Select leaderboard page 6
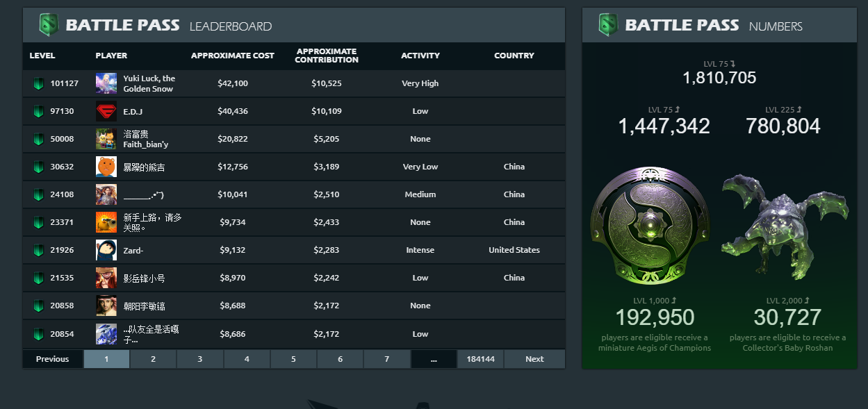The height and width of the screenshot is (409, 868). pos(341,359)
